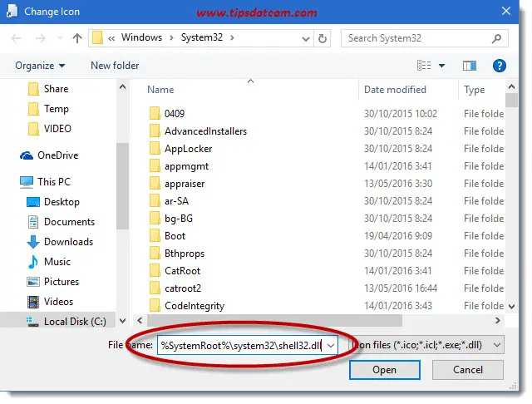Go back with the left arrow

coord(16,38)
